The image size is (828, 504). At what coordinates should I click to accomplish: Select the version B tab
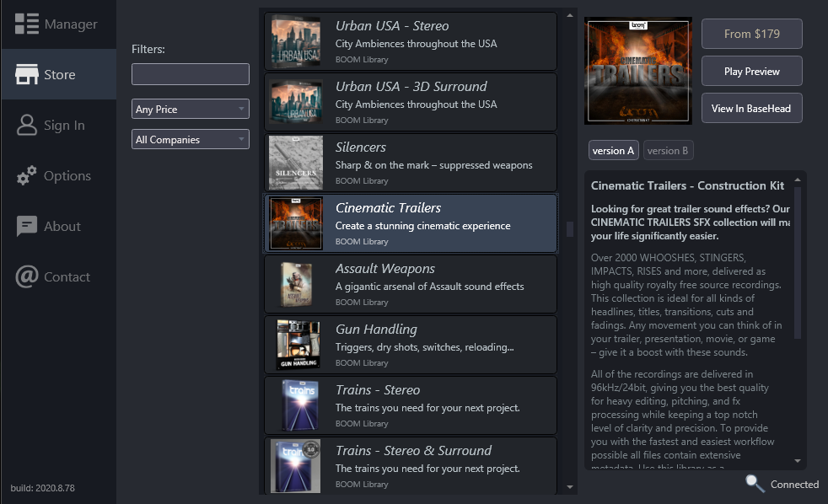coord(668,150)
